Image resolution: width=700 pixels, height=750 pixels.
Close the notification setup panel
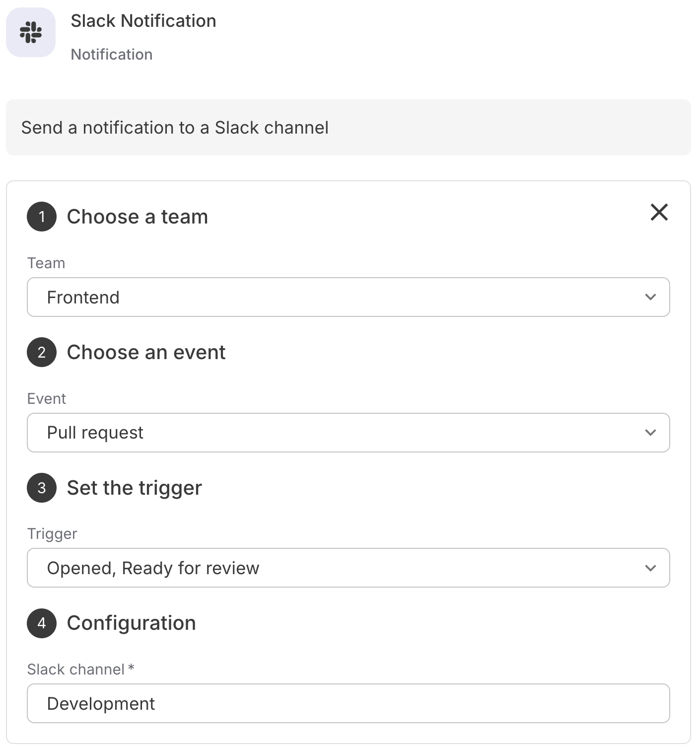click(x=659, y=212)
